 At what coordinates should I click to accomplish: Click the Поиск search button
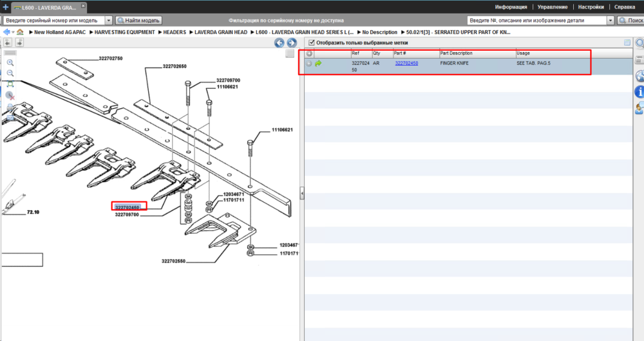[x=630, y=20]
